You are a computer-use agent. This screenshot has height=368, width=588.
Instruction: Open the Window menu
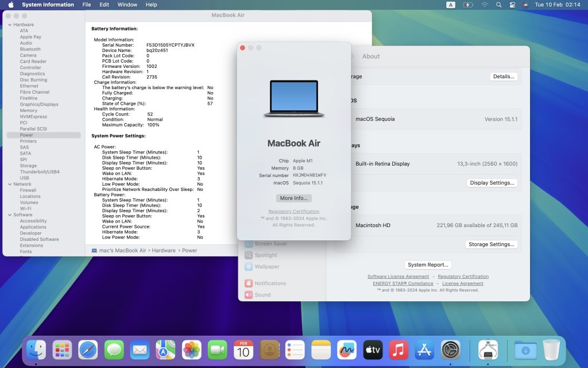click(x=127, y=5)
